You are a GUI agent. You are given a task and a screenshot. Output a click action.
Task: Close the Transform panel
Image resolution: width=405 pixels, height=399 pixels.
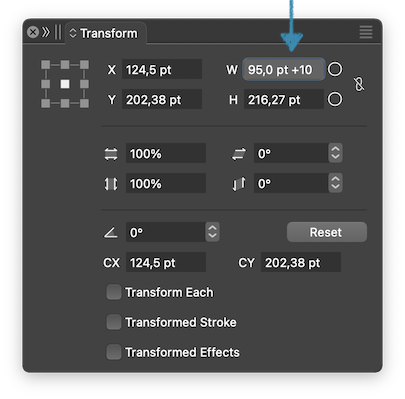point(33,32)
